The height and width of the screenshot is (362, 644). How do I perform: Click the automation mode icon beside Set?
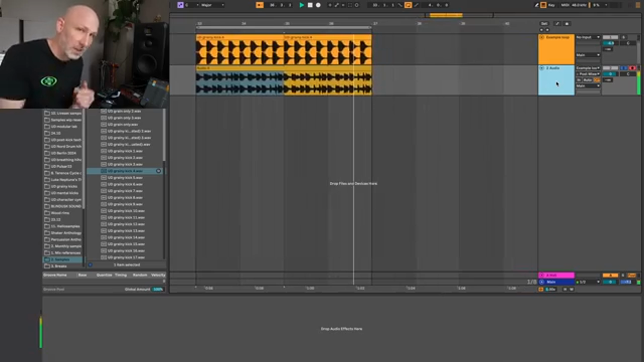click(557, 24)
